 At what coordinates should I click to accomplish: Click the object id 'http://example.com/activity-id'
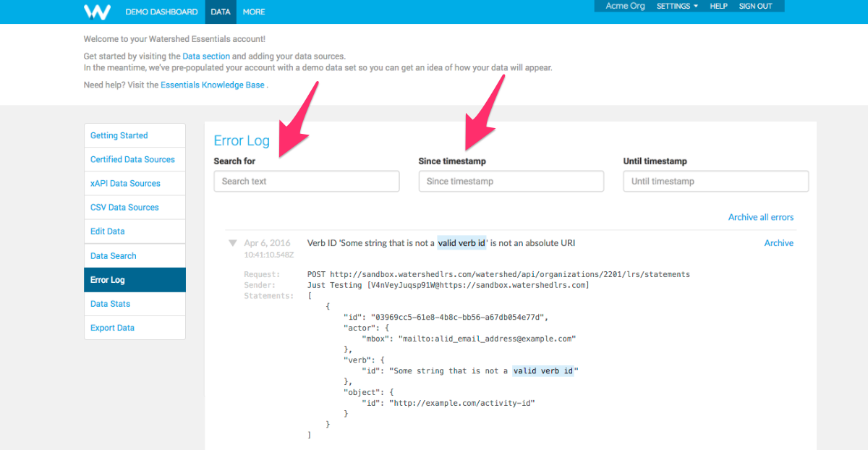462,403
